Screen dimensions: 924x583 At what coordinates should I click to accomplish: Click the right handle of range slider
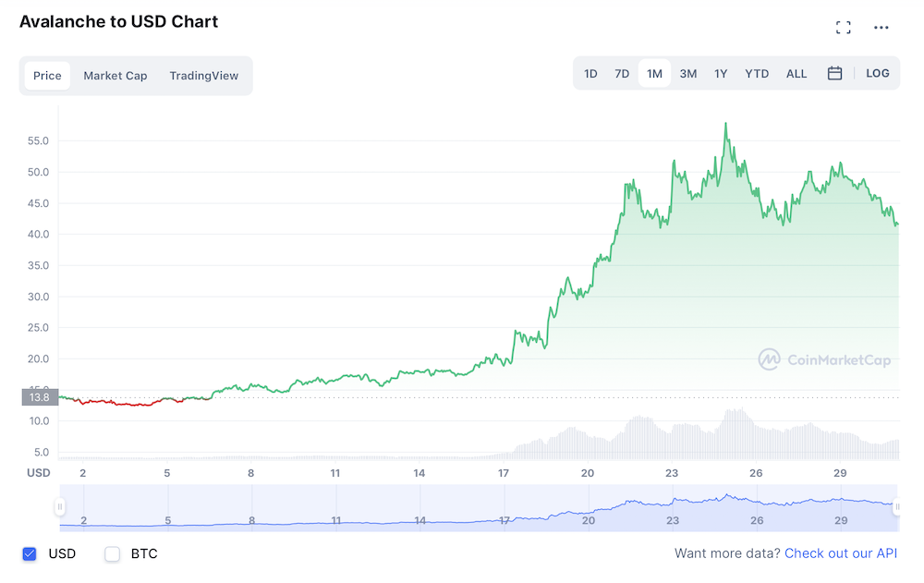coord(897,506)
